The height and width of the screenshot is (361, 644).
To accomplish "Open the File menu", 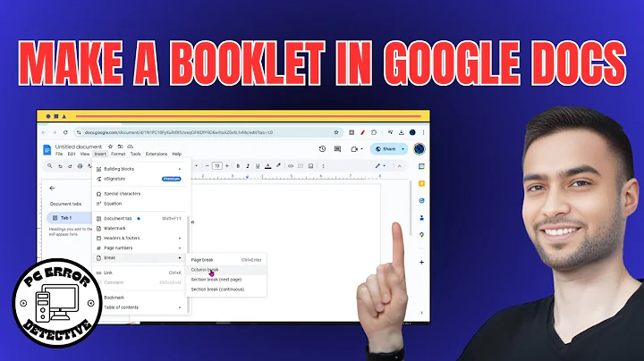I will click(59, 154).
